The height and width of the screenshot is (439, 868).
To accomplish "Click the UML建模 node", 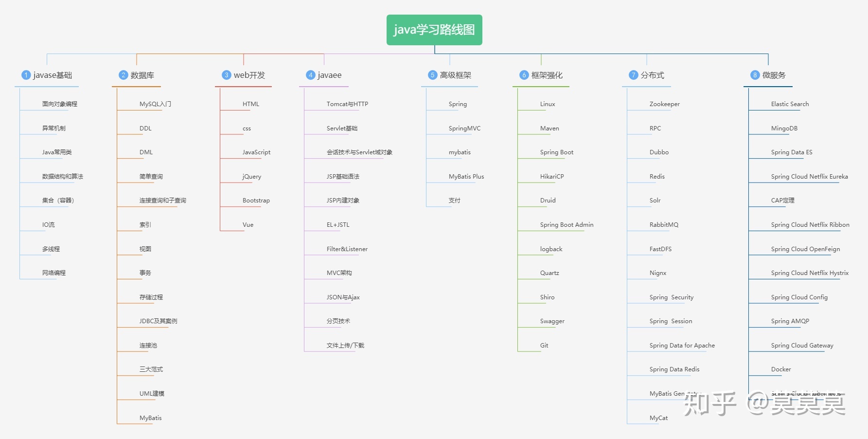I will 152,394.
